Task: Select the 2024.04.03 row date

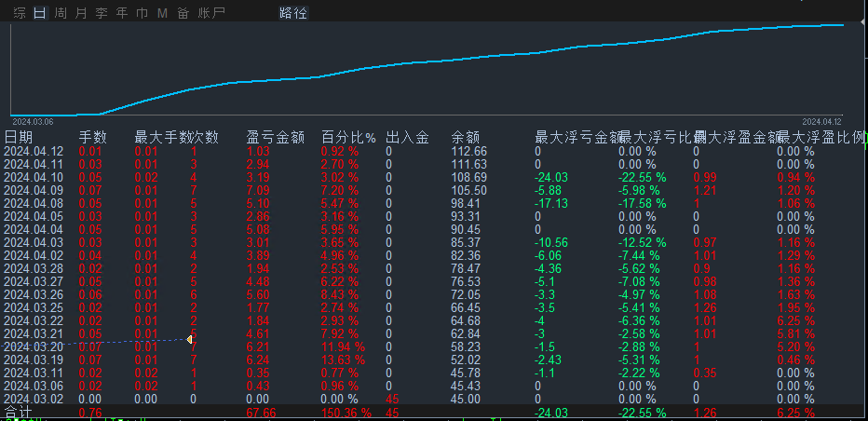Action: (x=34, y=242)
